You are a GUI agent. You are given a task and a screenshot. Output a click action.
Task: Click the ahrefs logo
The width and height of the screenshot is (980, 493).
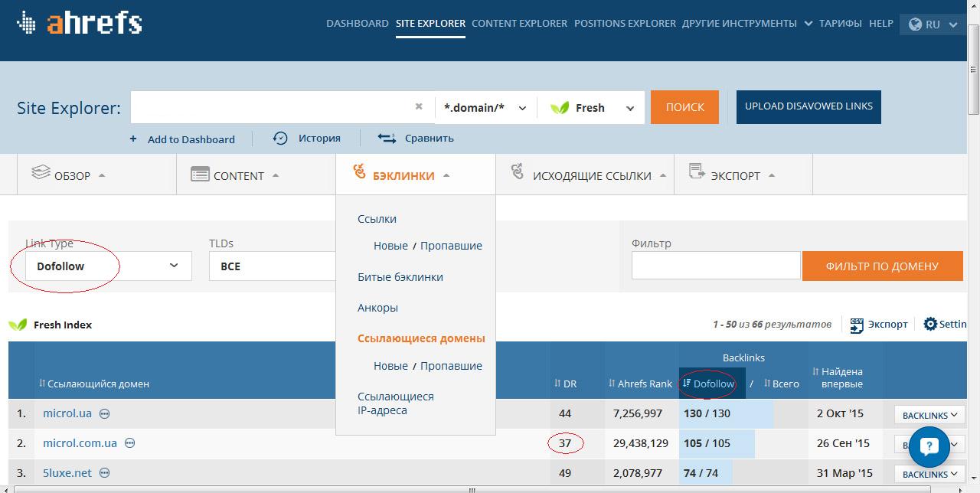(x=80, y=23)
